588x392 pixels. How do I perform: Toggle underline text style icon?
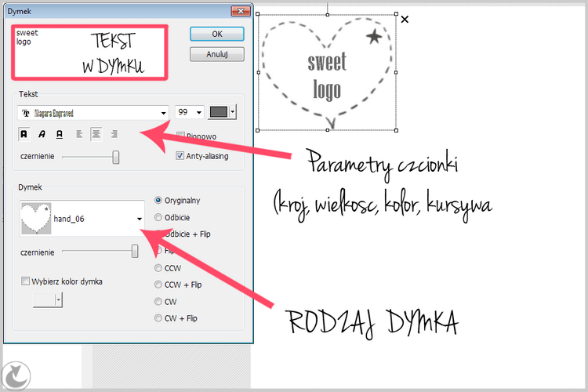60,134
